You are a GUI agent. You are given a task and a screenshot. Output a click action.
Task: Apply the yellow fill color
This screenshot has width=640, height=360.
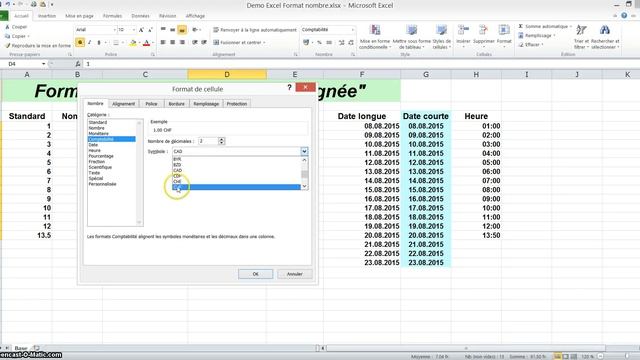[x=133, y=42]
